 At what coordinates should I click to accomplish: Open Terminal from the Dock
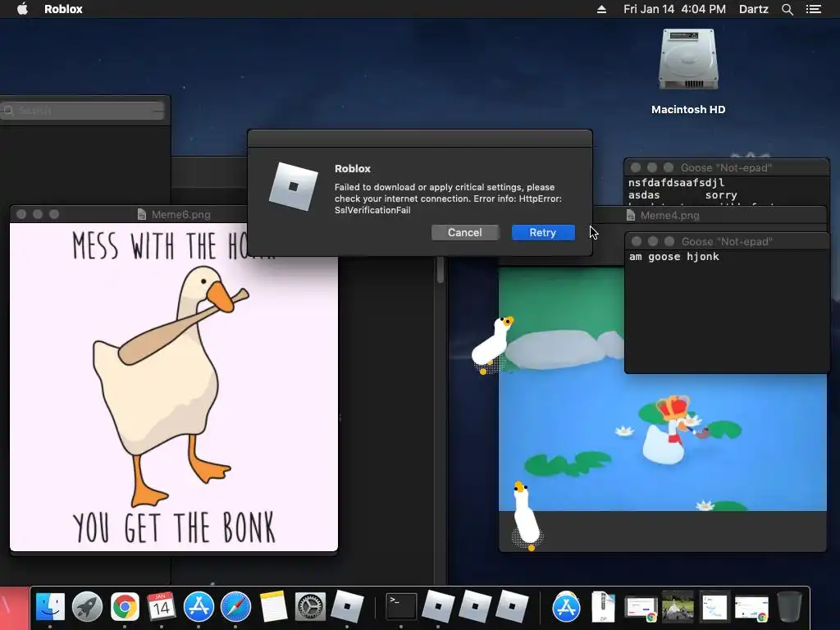point(401,607)
